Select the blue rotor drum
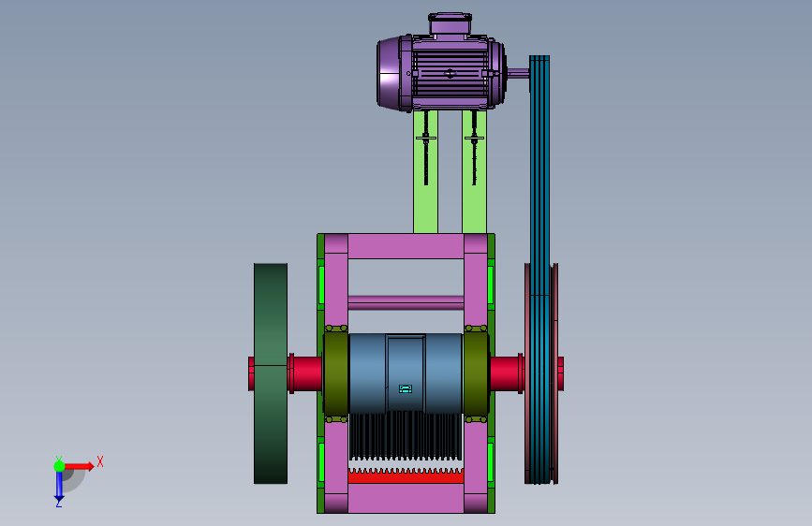Viewport: 812px width, 526px height. pos(406,373)
